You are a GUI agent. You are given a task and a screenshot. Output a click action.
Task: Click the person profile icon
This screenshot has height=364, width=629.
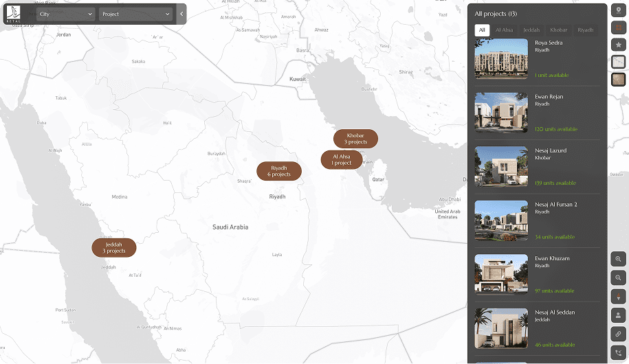click(x=619, y=315)
